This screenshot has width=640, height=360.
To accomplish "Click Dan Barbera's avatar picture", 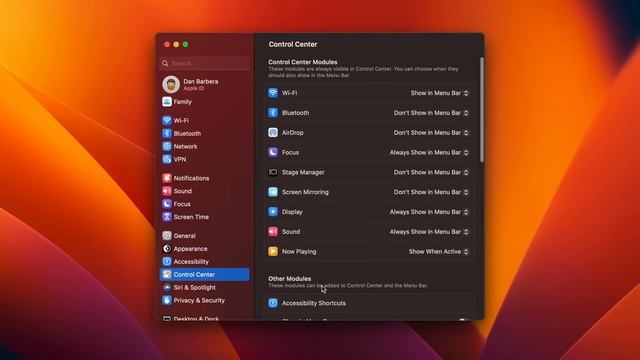I will click(171, 84).
